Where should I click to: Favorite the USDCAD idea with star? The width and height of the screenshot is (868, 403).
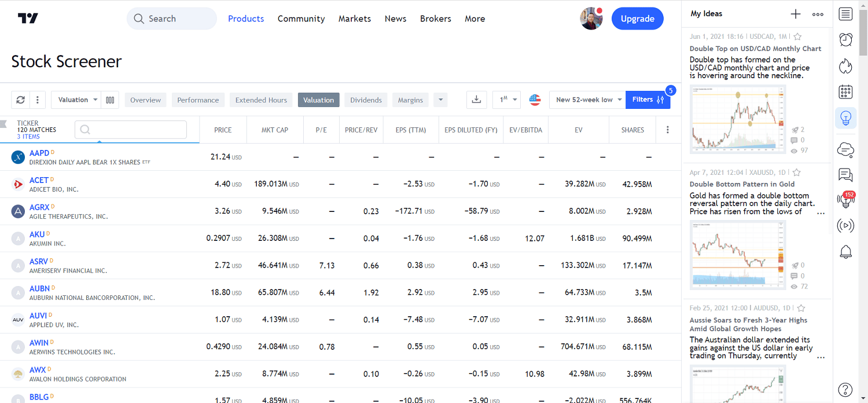[x=797, y=36]
